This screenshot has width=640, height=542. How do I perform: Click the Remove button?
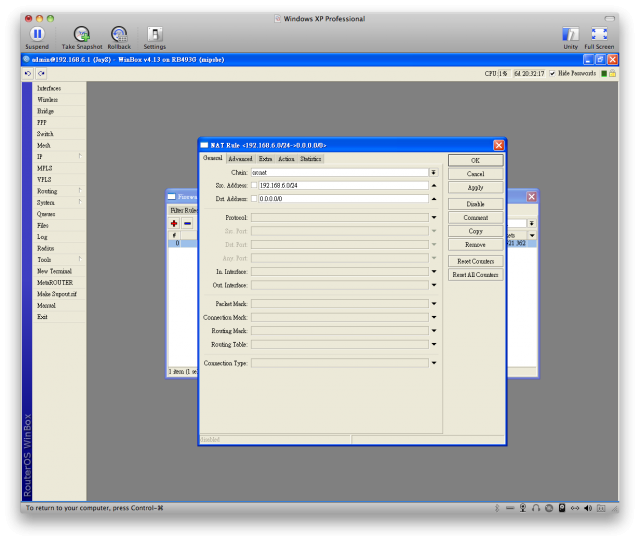[x=476, y=244]
